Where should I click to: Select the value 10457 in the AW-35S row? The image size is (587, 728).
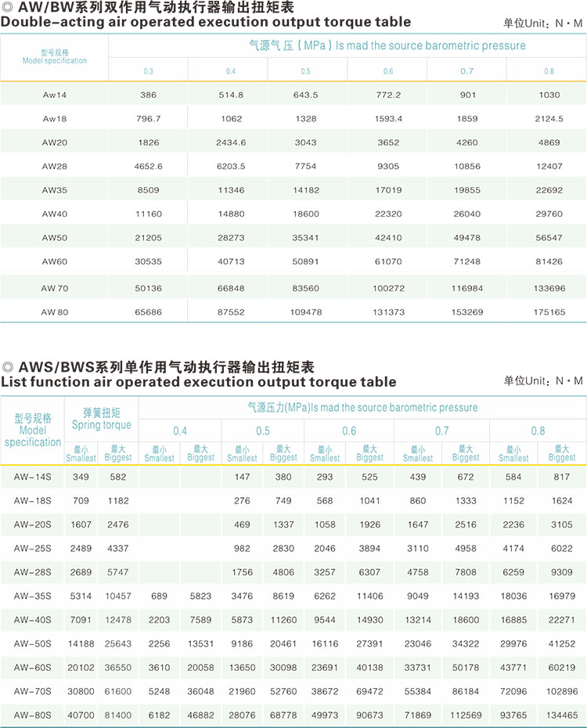click(x=118, y=596)
